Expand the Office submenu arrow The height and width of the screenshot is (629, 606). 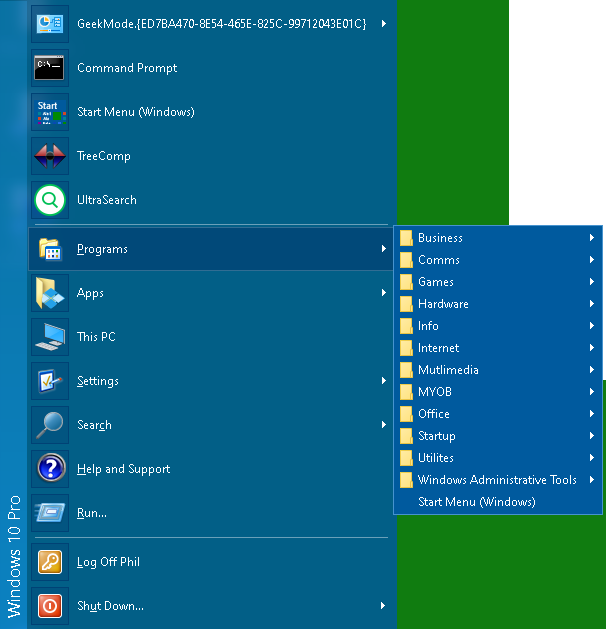(592, 414)
